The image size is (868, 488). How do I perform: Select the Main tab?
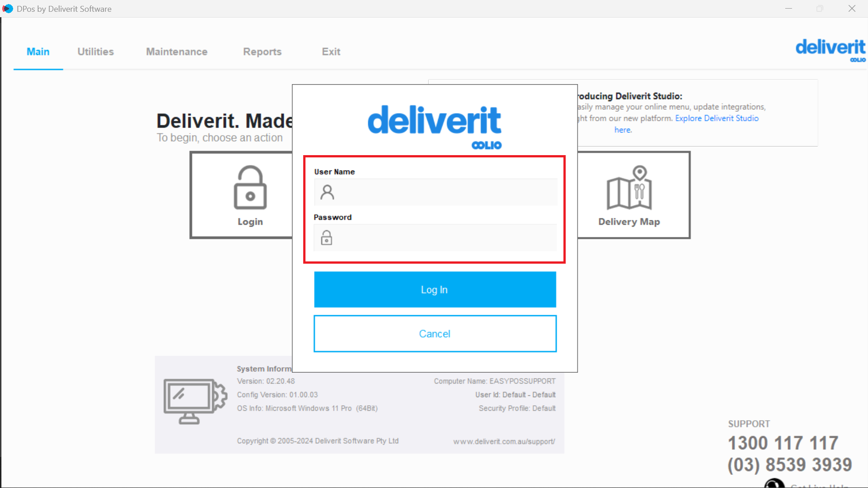pyautogui.click(x=38, y=52)
